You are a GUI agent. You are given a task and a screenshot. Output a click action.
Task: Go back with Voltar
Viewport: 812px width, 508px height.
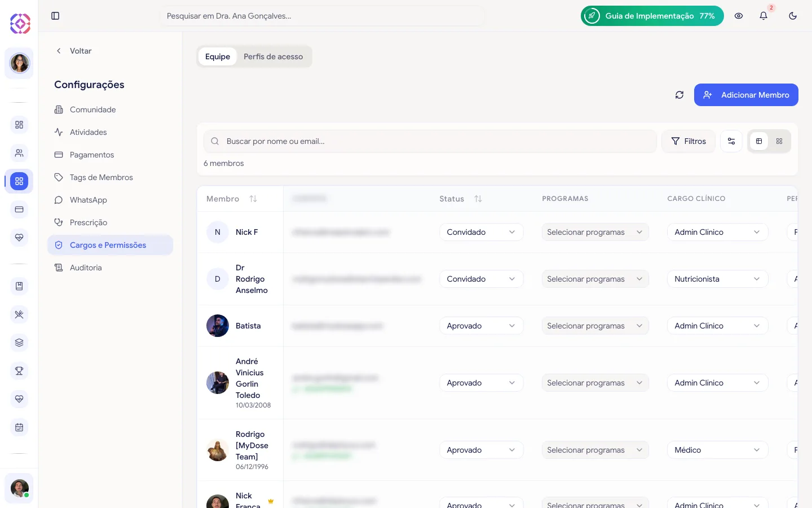(x=74, y=51)
